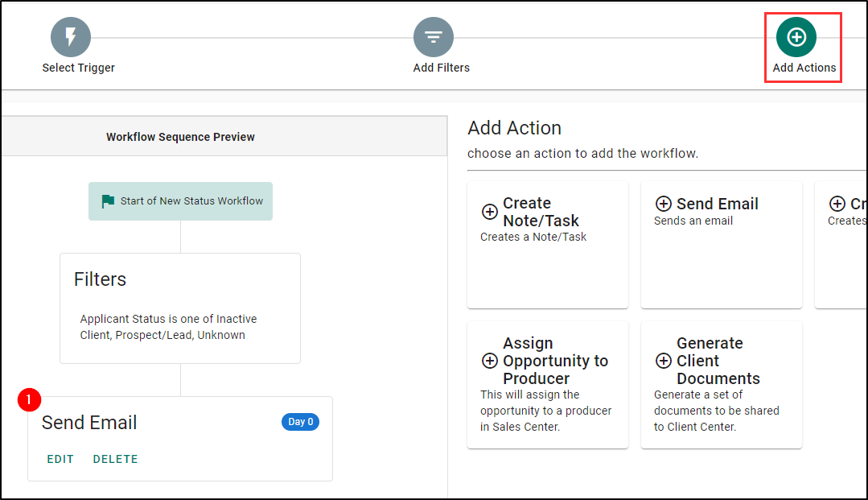The width and height of the screenshot is (868, 500).
Task: Switch to the Add Actions step label
Action: 804,68
